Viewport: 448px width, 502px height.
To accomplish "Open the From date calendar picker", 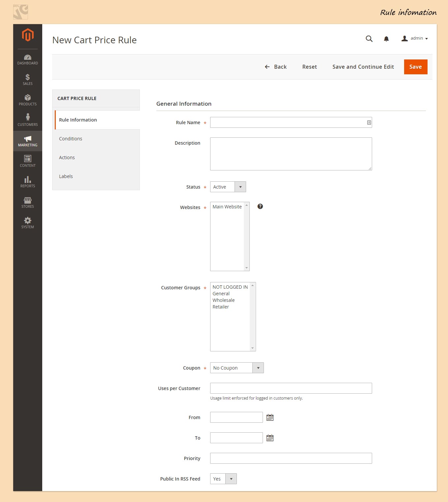I will point(270,417).
